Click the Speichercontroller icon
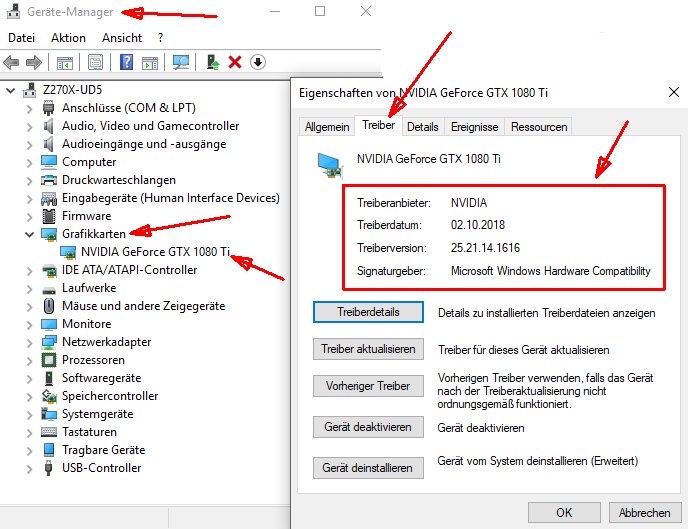Screen dimensions: 688x529 49,396
